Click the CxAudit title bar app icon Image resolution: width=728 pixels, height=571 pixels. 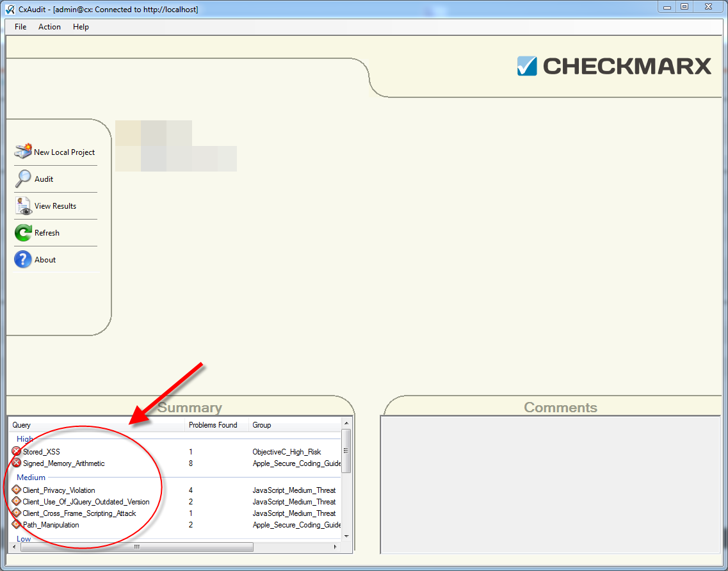(10, 10)
